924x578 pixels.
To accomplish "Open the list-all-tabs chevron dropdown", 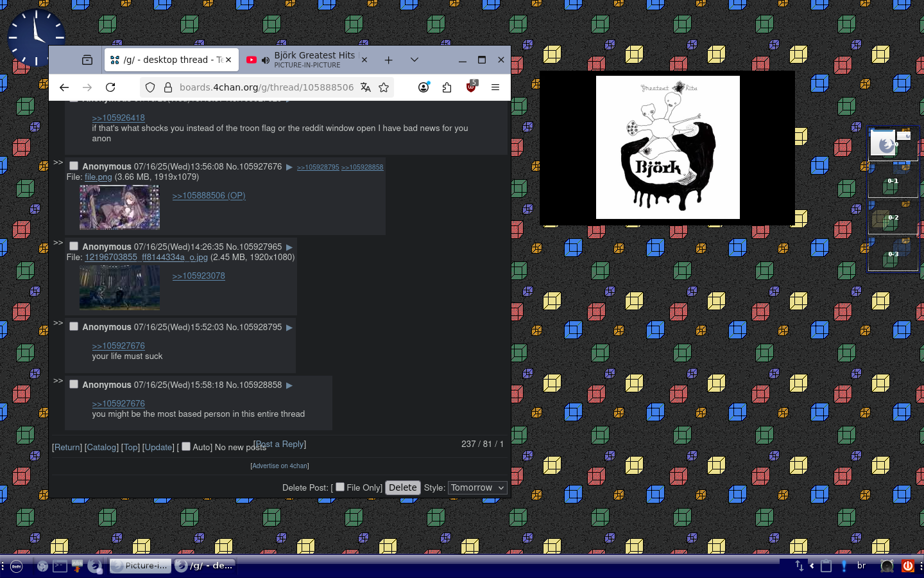I will (415, 60).
